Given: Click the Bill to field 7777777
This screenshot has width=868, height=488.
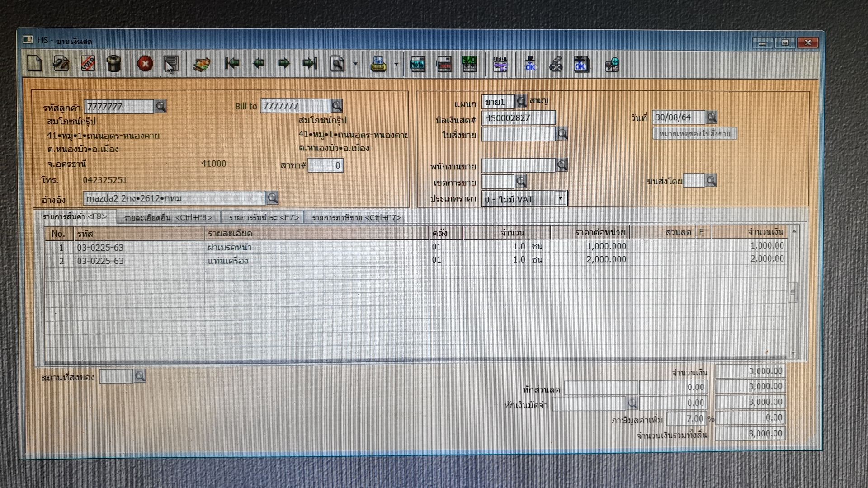Looking at the screenshot, I should click(295, 106).
